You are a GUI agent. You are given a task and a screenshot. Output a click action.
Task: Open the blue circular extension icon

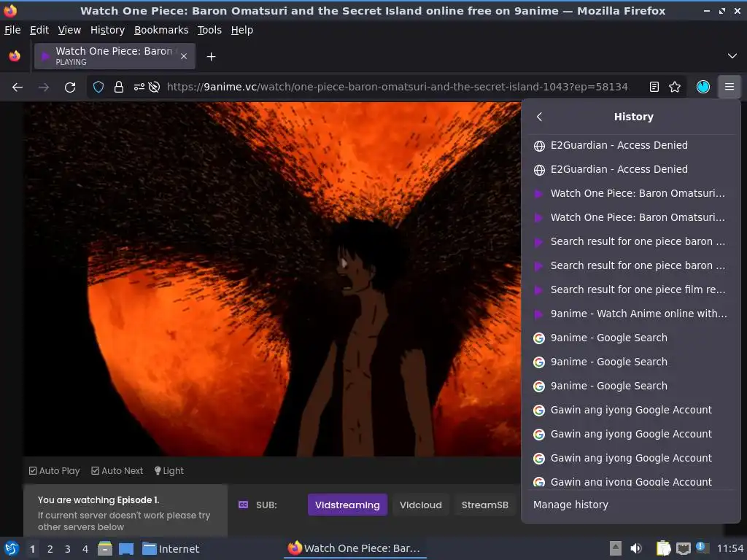[703, 87]
